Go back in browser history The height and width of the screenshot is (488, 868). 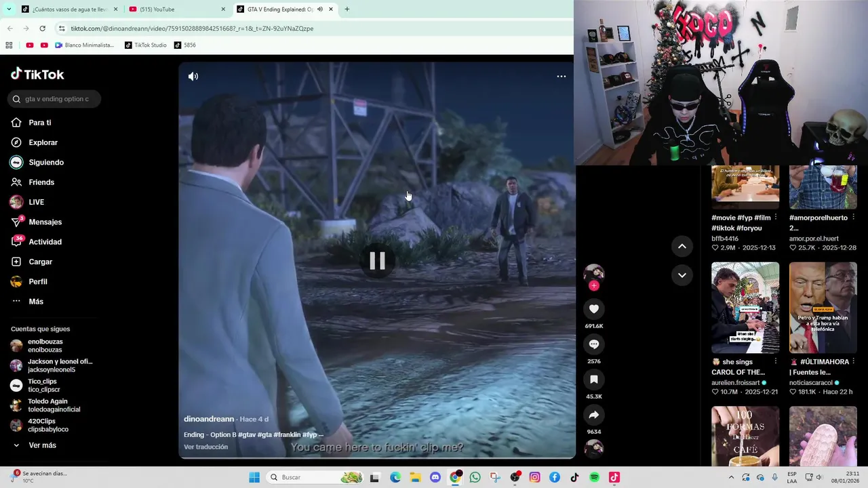click(x=9, y=28)
